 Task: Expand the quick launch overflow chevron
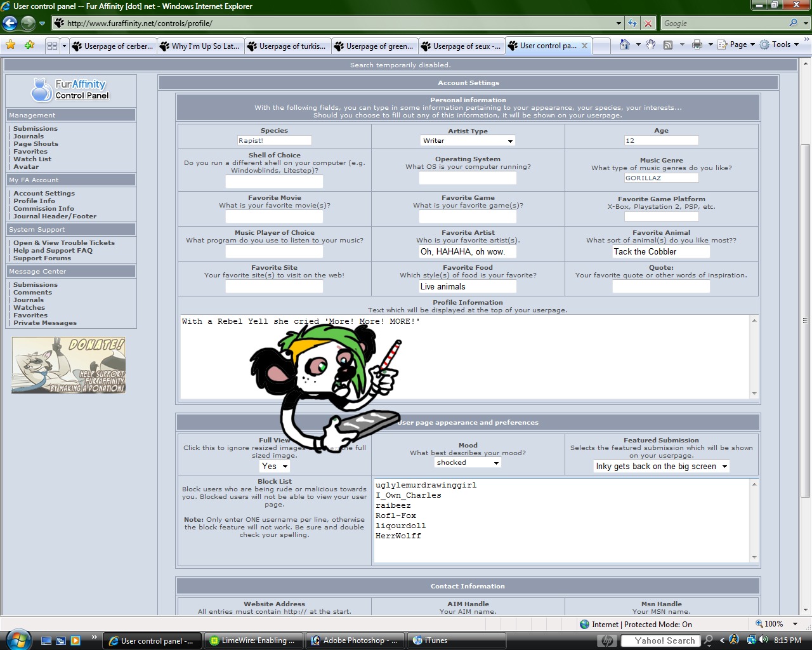tap(95, 637)
